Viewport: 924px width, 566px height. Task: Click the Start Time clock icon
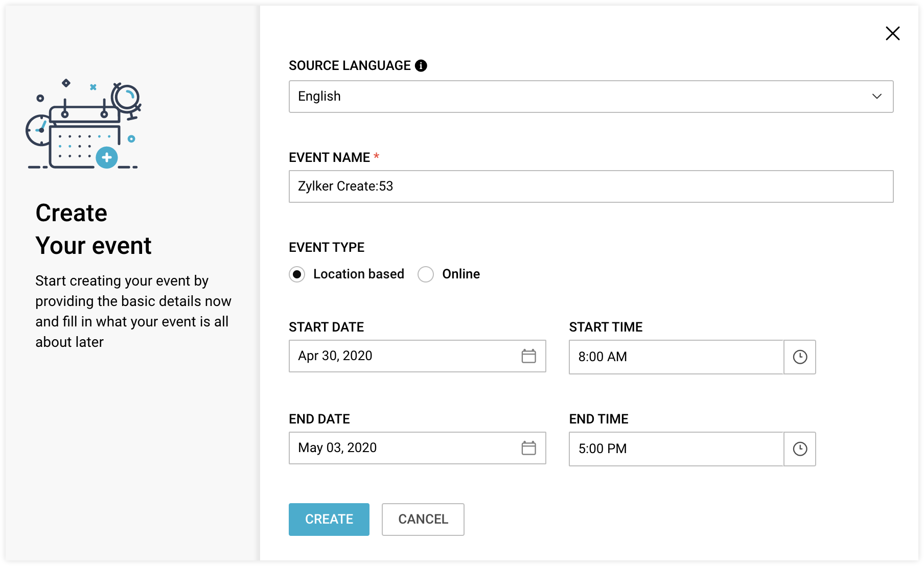[800, 357]
